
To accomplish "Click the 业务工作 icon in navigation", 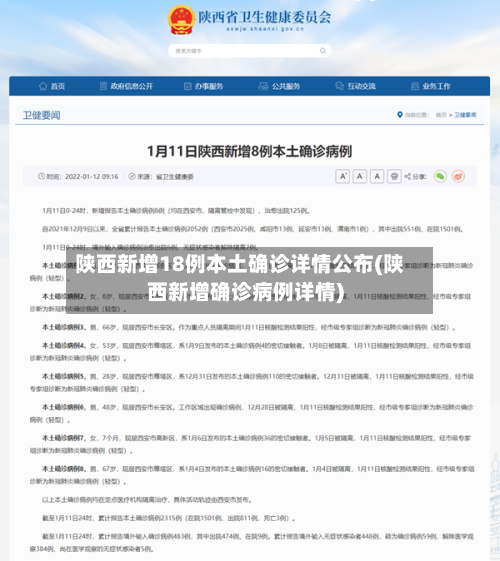I will click(415, 86).
